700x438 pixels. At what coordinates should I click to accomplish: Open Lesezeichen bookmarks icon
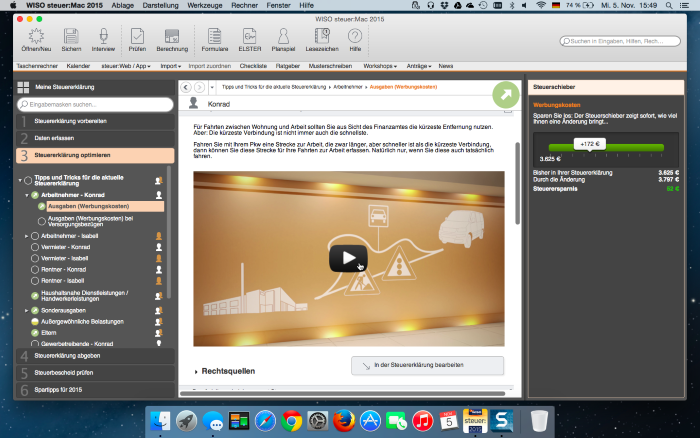322,40
